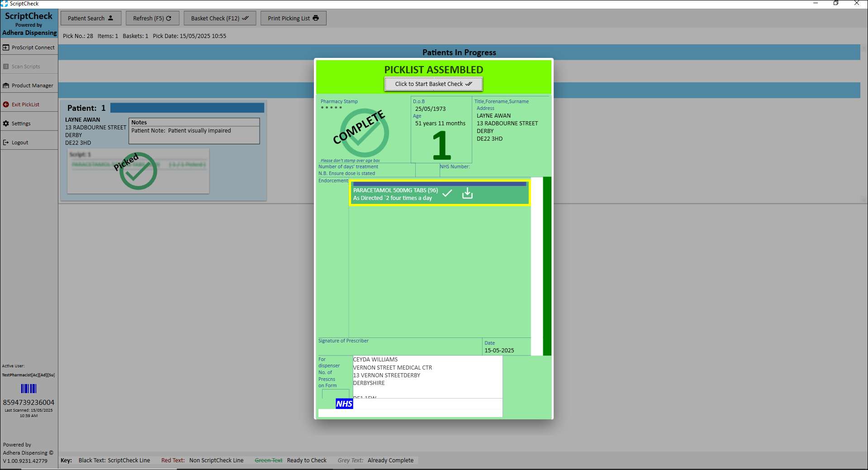This screenshot has height=470, width=868.
Task: Exit the PickList via sidebar
Action: coord(29,104)
